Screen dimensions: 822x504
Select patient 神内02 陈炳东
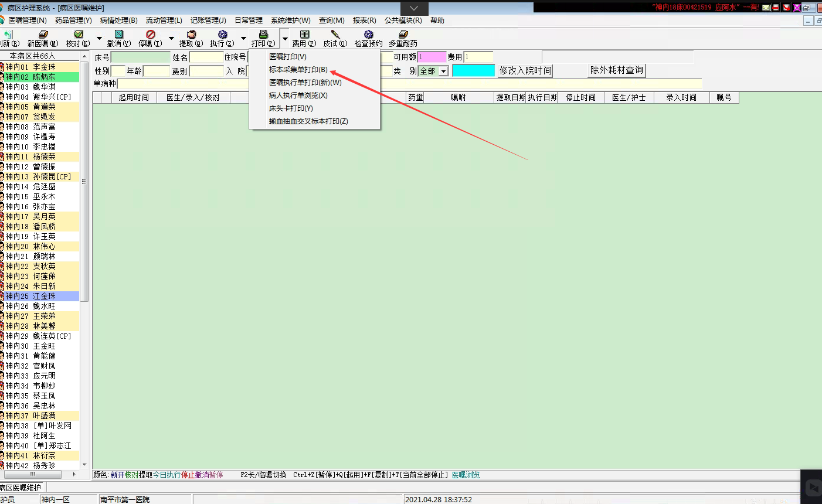[39, 77]
